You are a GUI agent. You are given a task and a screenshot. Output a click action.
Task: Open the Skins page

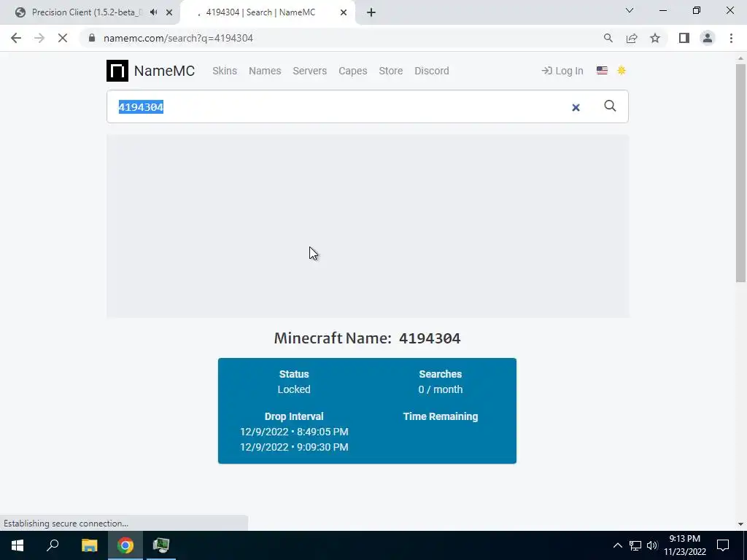click(x=225, y=71)
